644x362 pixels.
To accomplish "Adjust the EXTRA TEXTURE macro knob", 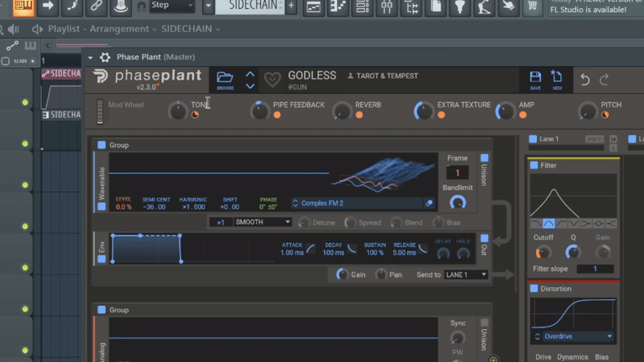I will [423, 111].
